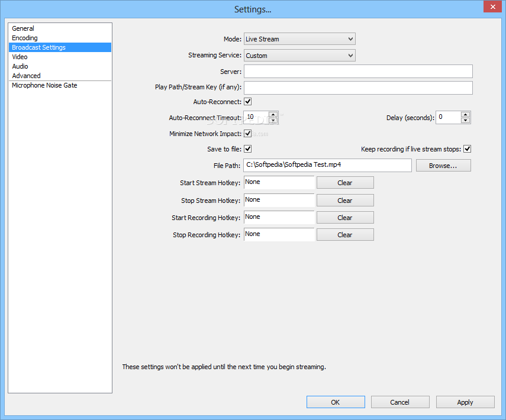The width and height of the screenshot is (506, 420).
Task: Clear the Stop Recording Hotkey
Action: pyautogui.click(x=345, y=235)
